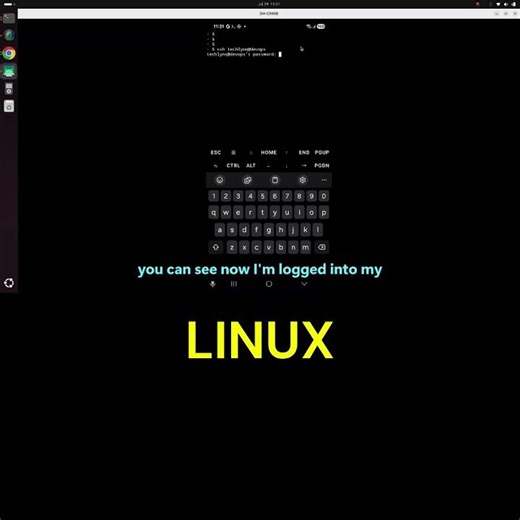520x520 pixels.
Task: Tap the letter e key
Action: 238,212
